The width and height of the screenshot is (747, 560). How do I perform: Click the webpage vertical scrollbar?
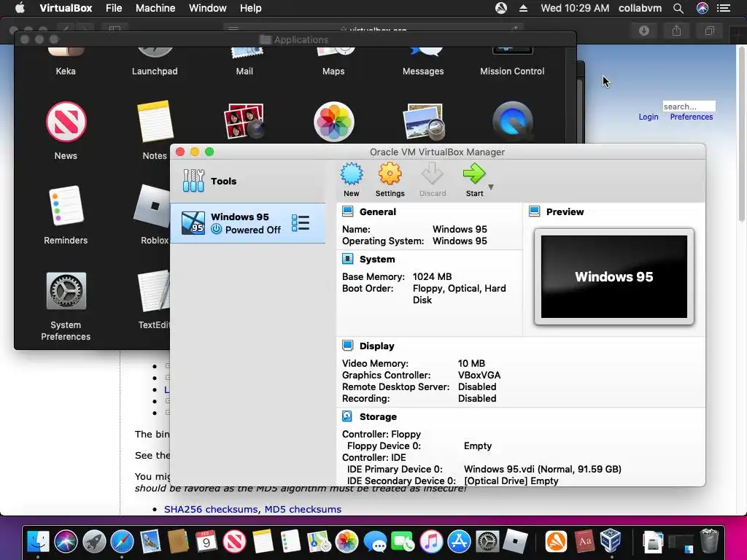coord(741,133)
